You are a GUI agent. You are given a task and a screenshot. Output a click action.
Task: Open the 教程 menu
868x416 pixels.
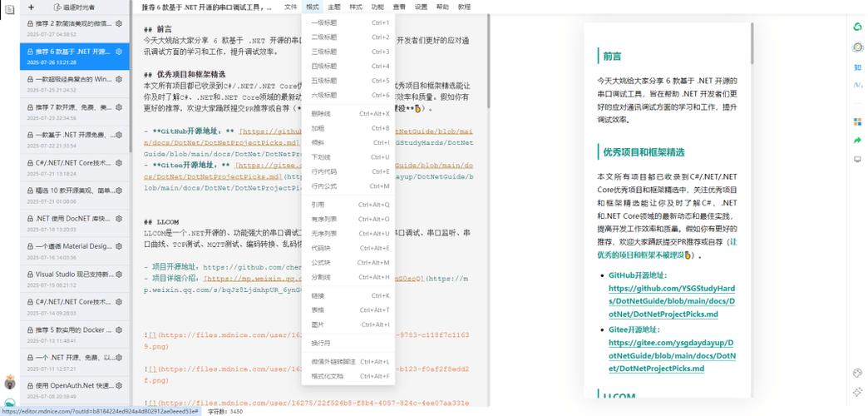[465, 7]
